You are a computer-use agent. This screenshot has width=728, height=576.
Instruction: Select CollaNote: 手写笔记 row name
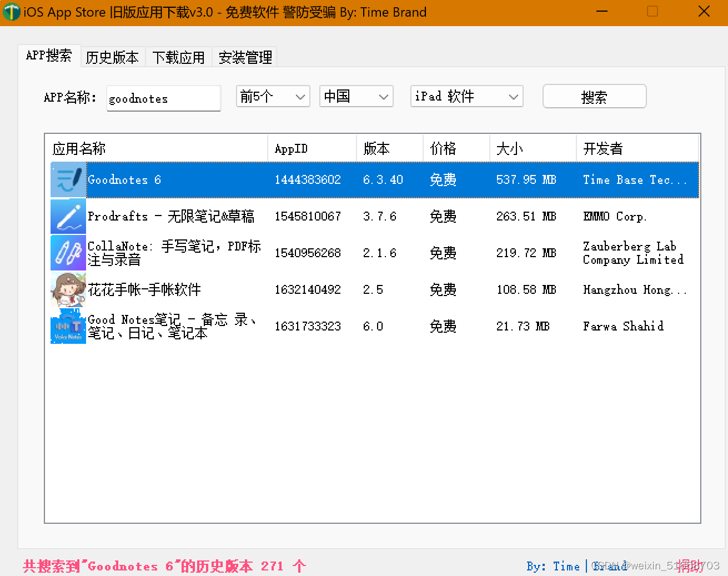174,253
